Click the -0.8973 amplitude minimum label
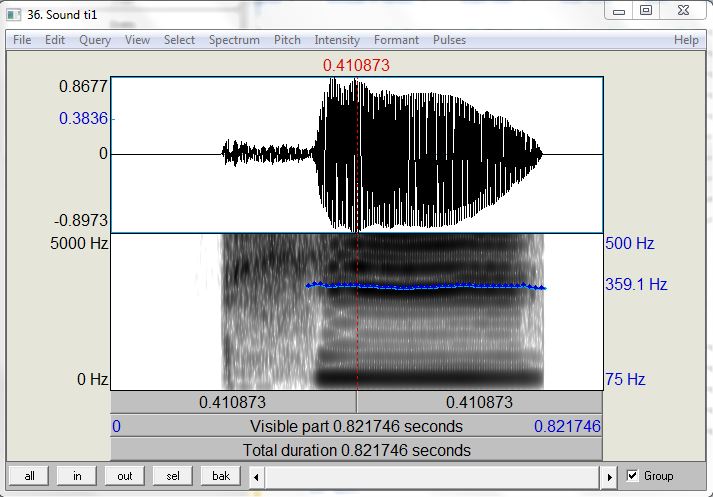This screenshot has width=713, height=497. (81, 220)
